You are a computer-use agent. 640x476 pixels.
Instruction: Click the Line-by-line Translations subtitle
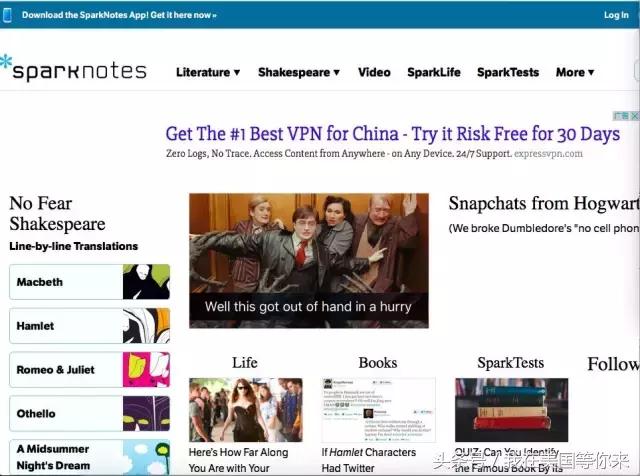pos(73,246)
